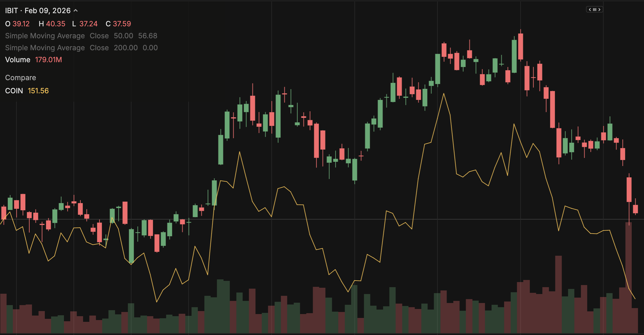Click the highest peak of the yellow COIN line
This screenshot has width=644, height=335.
[x=444, y=94]
